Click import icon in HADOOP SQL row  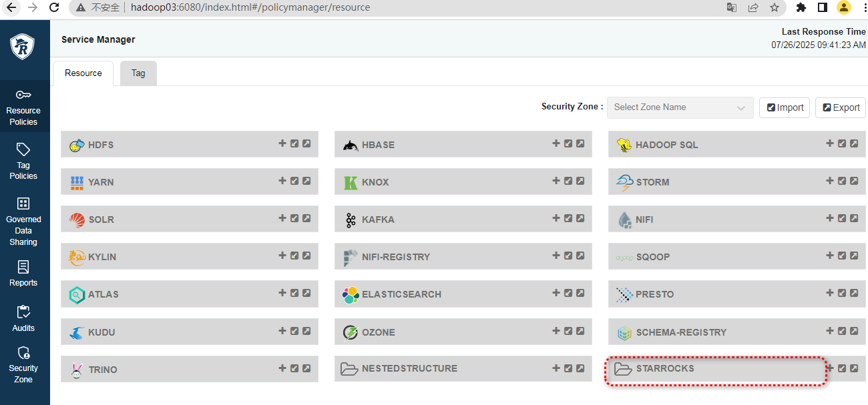click(x=842, y=143)
